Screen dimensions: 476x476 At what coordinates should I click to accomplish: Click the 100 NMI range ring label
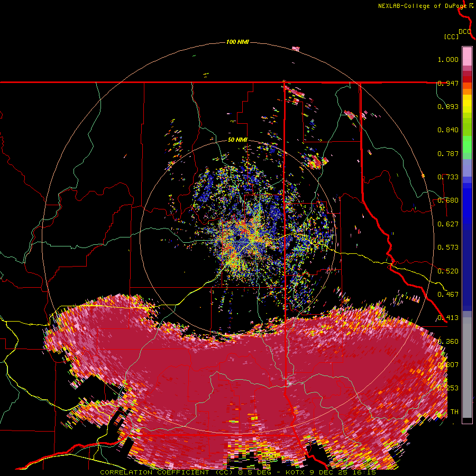click(237, 42)
